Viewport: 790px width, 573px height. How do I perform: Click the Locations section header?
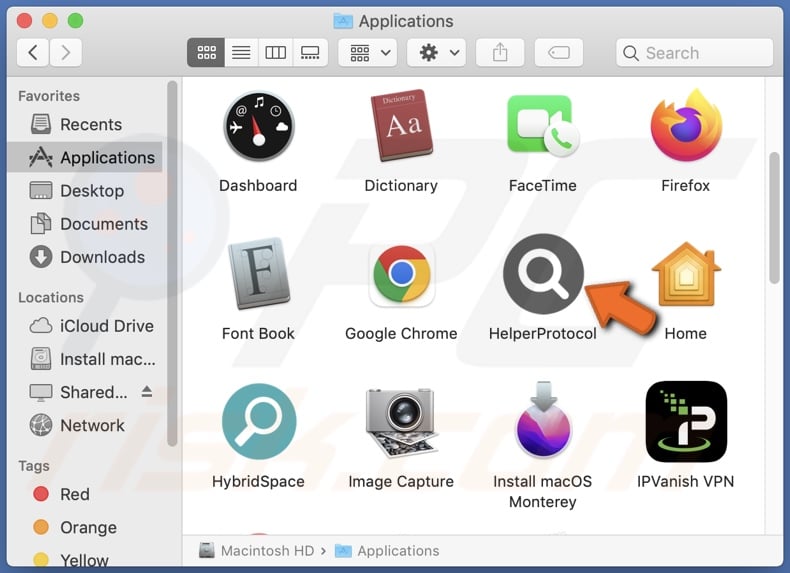[51, 297]
